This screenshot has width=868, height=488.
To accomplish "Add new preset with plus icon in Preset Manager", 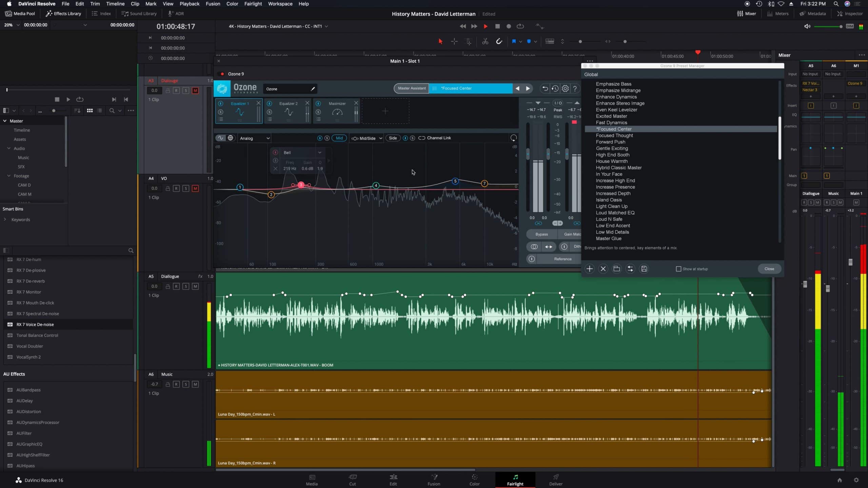I will tap(590, 269).
